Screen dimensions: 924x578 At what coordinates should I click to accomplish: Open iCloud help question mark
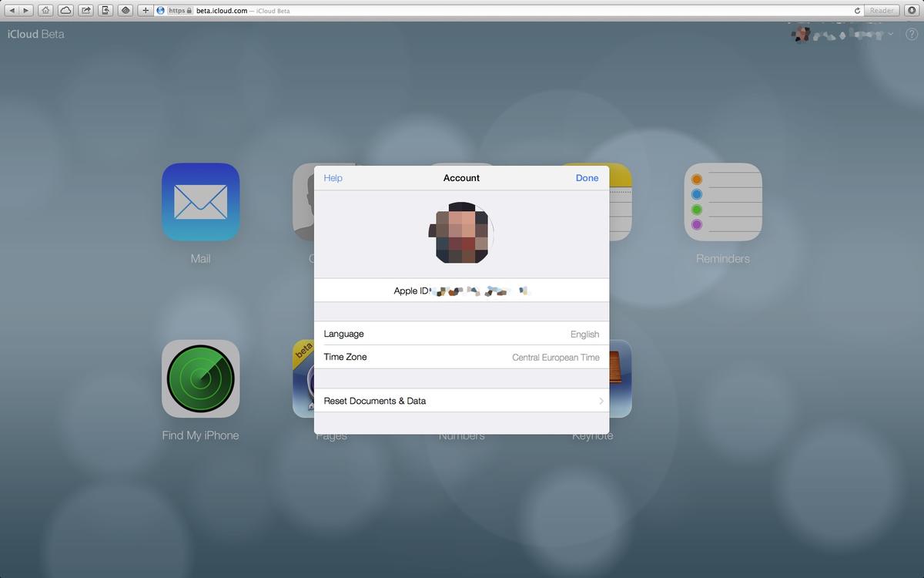(911, 35)
